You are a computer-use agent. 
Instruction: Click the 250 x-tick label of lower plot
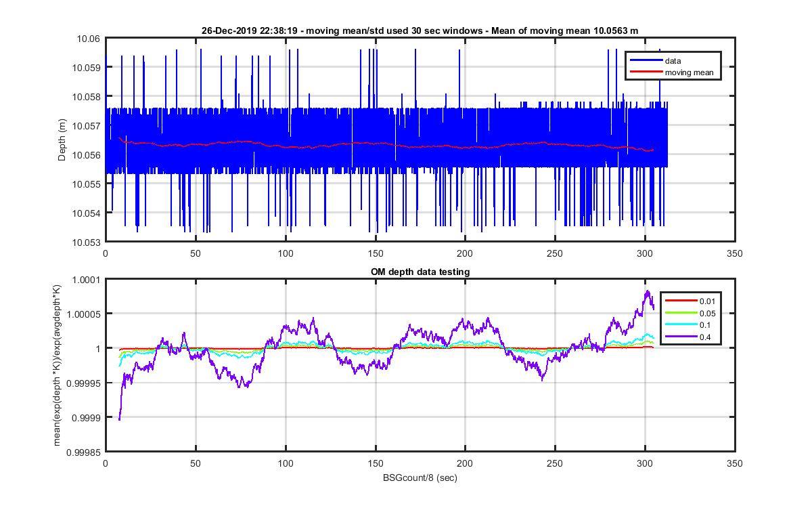pos(555,464)
